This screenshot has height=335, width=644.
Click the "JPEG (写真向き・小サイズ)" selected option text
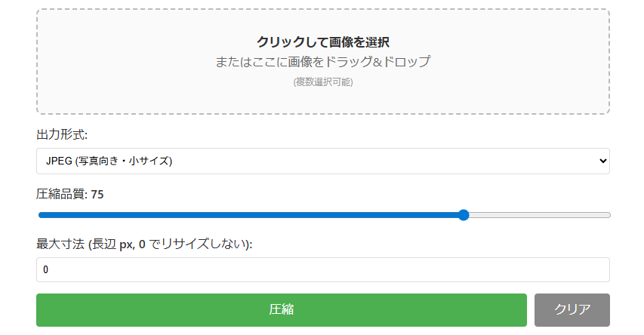tap(109, 161)
